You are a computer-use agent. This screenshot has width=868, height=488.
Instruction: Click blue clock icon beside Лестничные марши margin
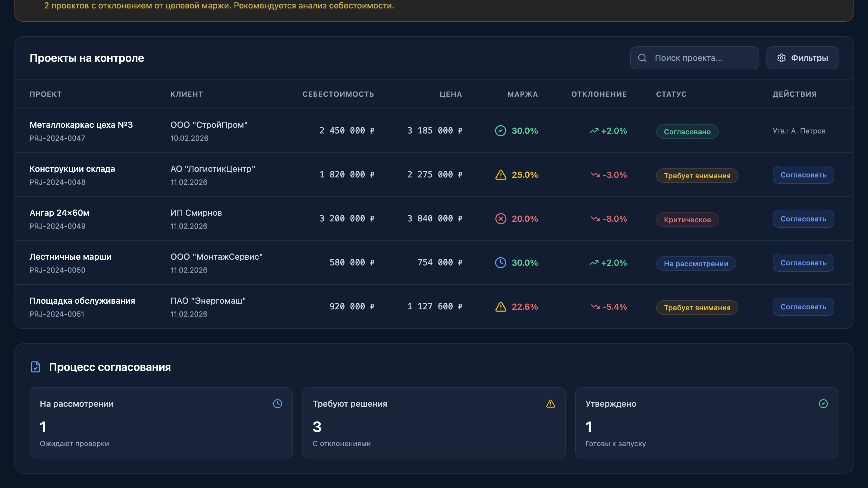[500, 263]
